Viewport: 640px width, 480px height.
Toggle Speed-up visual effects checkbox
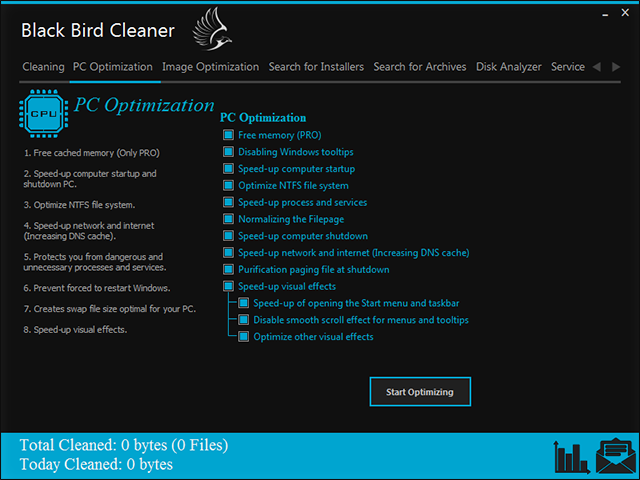[x=229, y=286]
